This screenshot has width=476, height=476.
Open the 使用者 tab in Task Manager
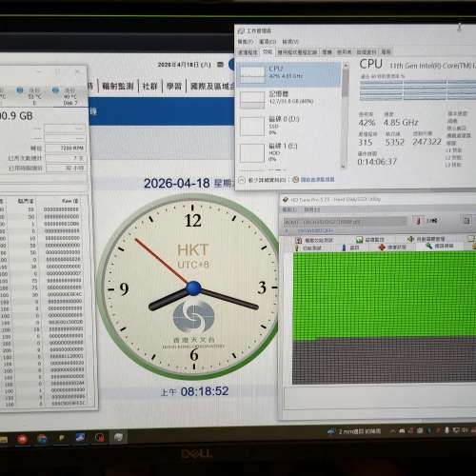(344, 52)
